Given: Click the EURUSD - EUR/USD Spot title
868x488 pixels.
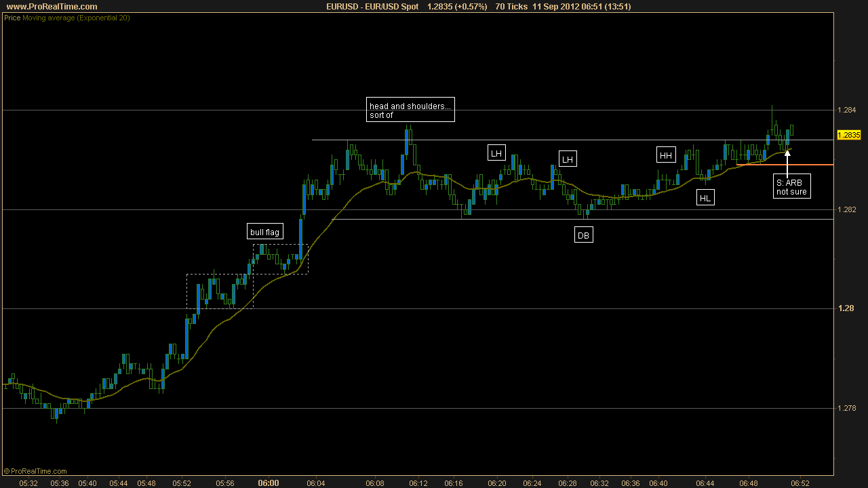Looking at the screenshot, I should point(372,7).
